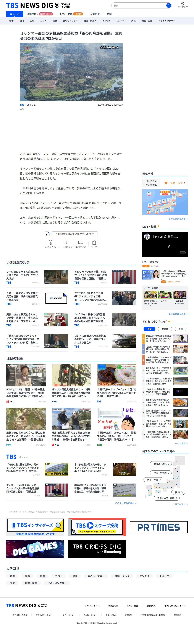Click the 暮らし・マネー category pill

(96, 576)
